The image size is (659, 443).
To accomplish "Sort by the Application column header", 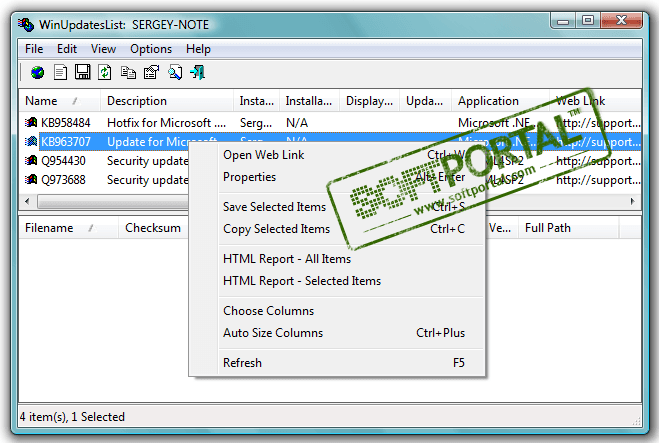I will [501, 101].
